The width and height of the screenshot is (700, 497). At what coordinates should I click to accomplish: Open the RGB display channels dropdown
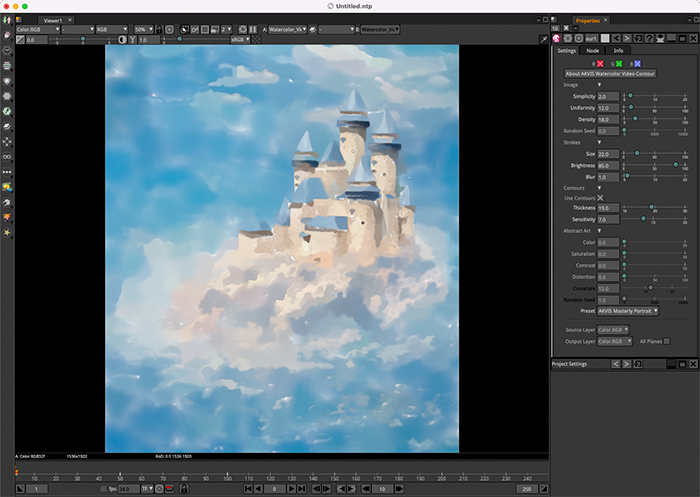pyautogui.click(x=112, y=29)
